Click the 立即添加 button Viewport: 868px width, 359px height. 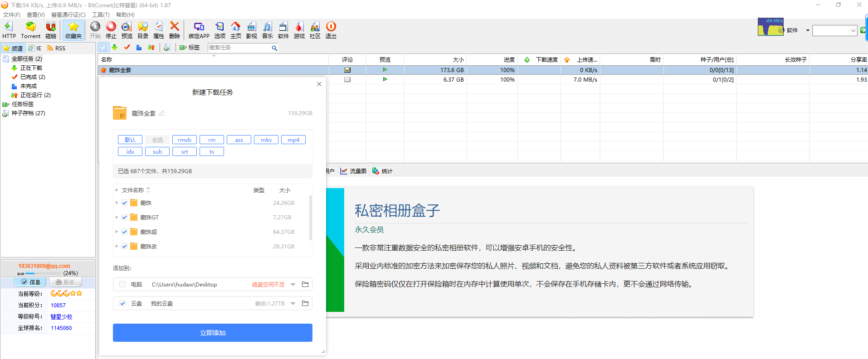pyautogui.click(x=212, y=333)
